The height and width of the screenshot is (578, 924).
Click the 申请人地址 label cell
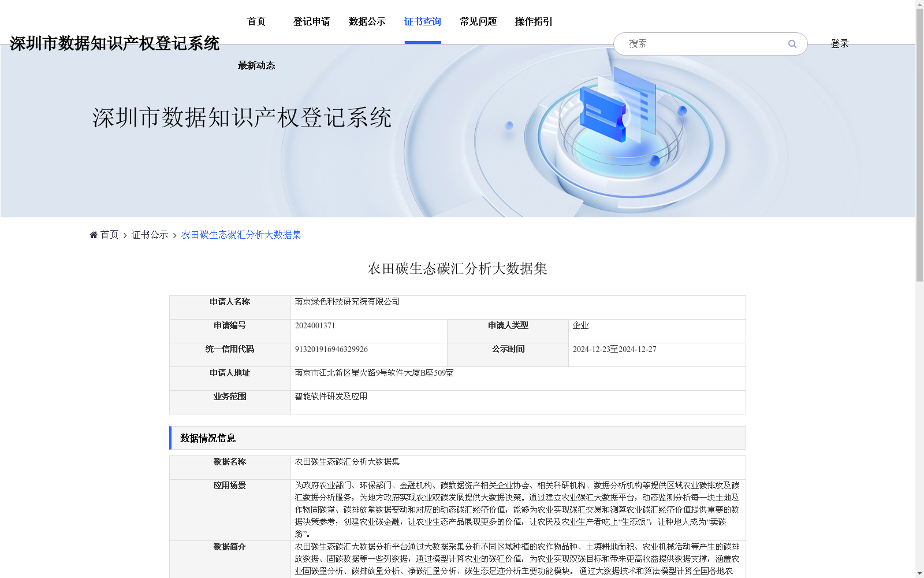point(230,379)
